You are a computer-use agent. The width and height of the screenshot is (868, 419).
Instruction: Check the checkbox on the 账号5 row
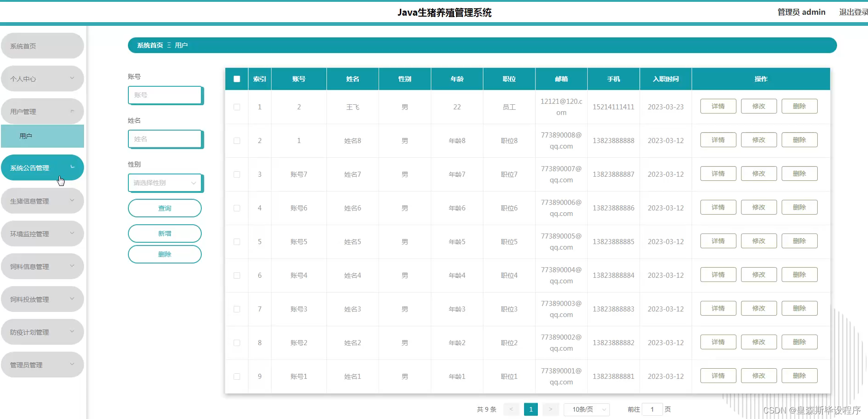point(237,241)
